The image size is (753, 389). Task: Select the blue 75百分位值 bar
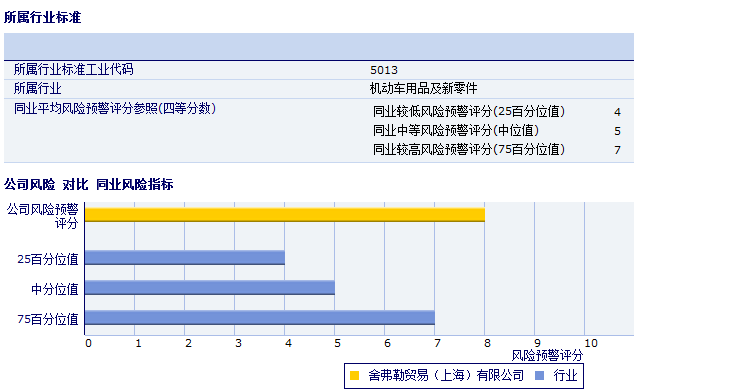coord(260,317)
